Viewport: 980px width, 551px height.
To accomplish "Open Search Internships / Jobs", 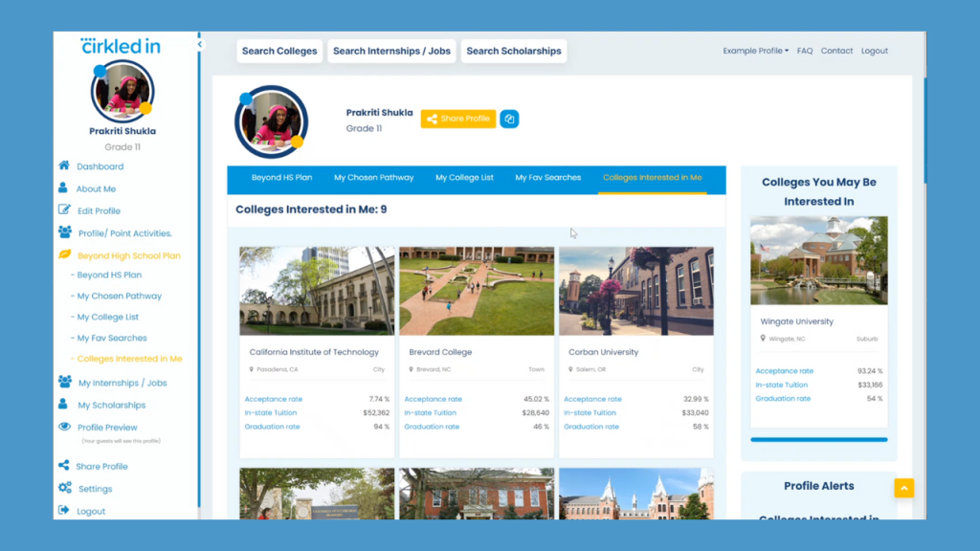I will [x=391, y=52].
